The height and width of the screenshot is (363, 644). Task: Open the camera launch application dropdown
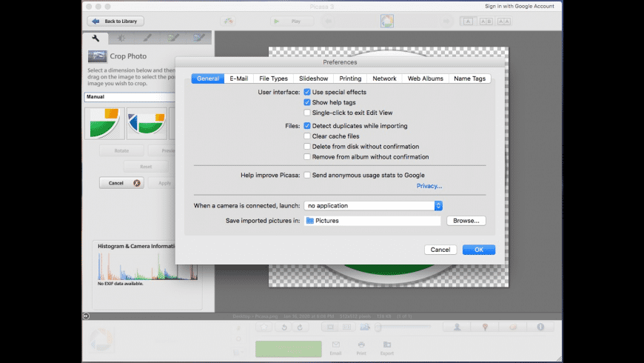point(373,205)
